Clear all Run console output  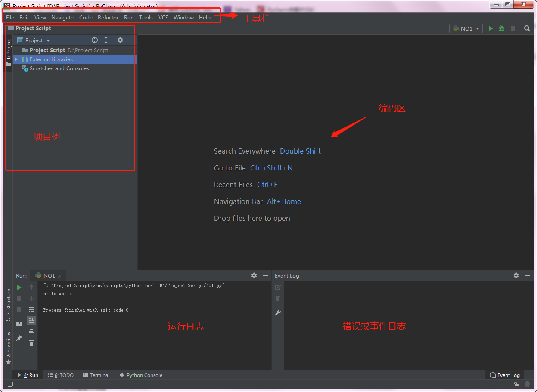[31, 343]
